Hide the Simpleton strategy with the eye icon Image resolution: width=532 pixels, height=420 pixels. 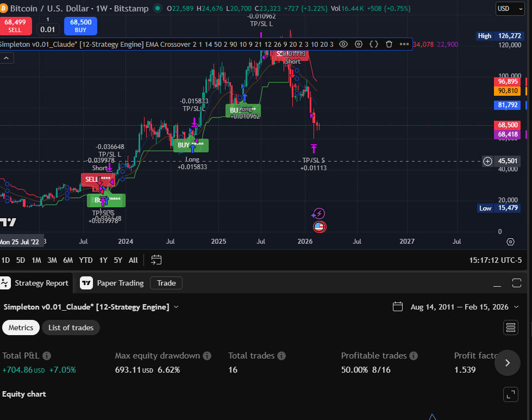click(343, 44)
